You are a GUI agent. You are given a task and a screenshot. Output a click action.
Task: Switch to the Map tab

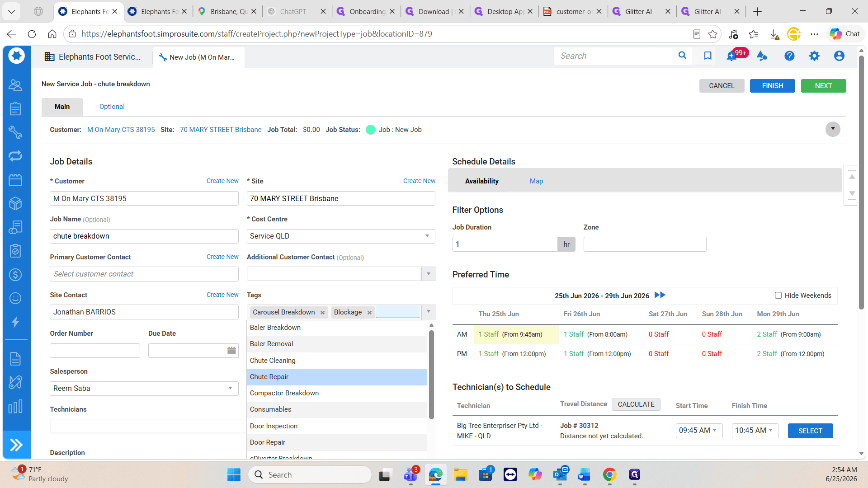point(536,181)
